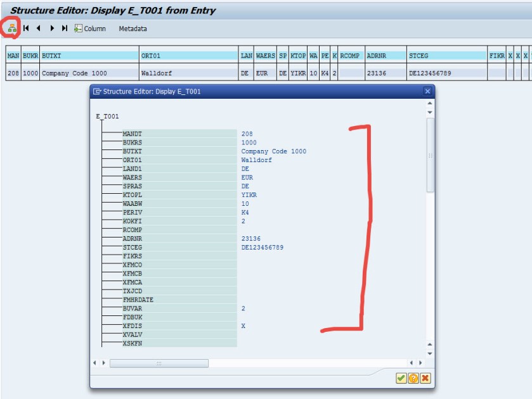Click the dialog title bar icon
Image resolution: width=532 pixels, height=399 pixels.
pos(97,91)
